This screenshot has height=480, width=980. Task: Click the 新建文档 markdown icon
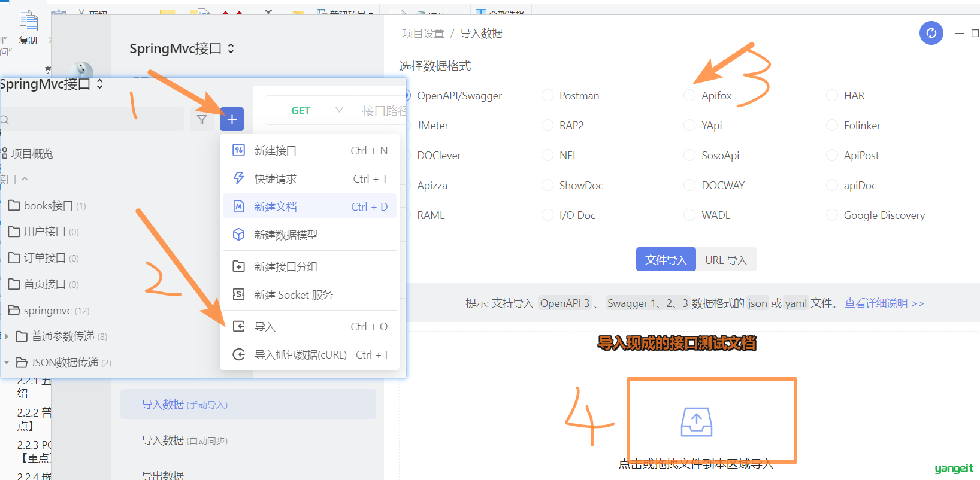[x=238, y=206]
